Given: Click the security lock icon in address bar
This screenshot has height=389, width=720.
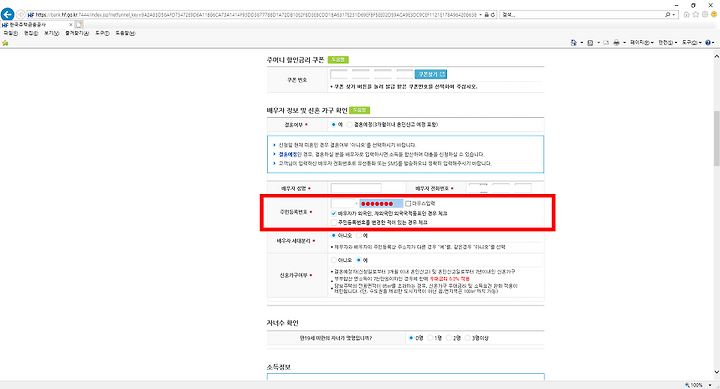Looking at the screenshot, I should pos(487,15).
